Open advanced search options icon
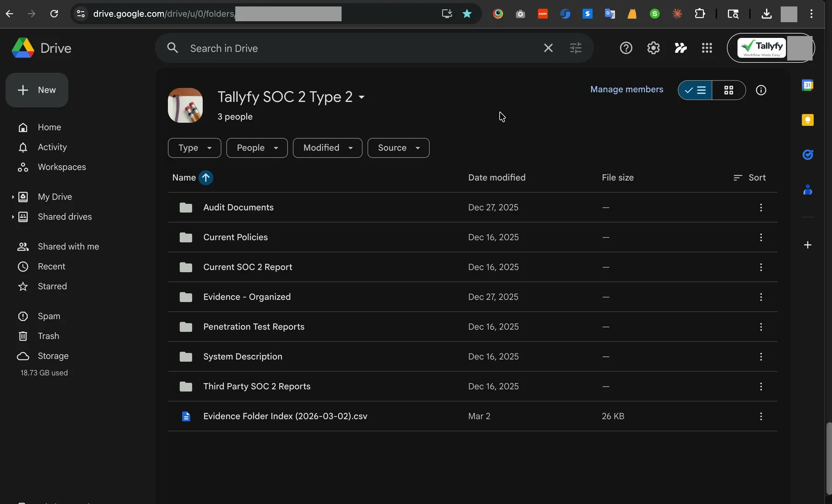 [575, 48]
